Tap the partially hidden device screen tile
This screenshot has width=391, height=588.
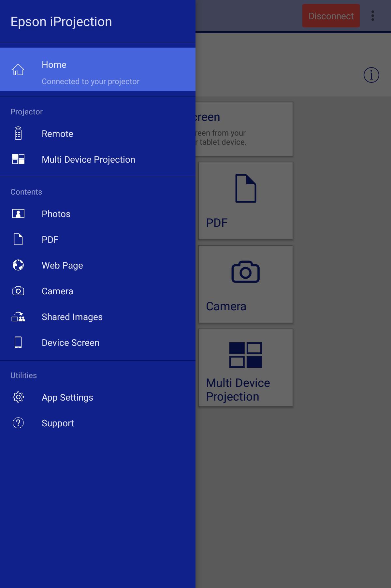[x=244, y=129]
